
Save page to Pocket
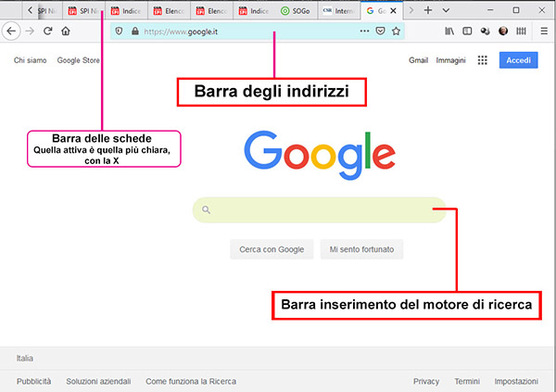coord(380,32)
